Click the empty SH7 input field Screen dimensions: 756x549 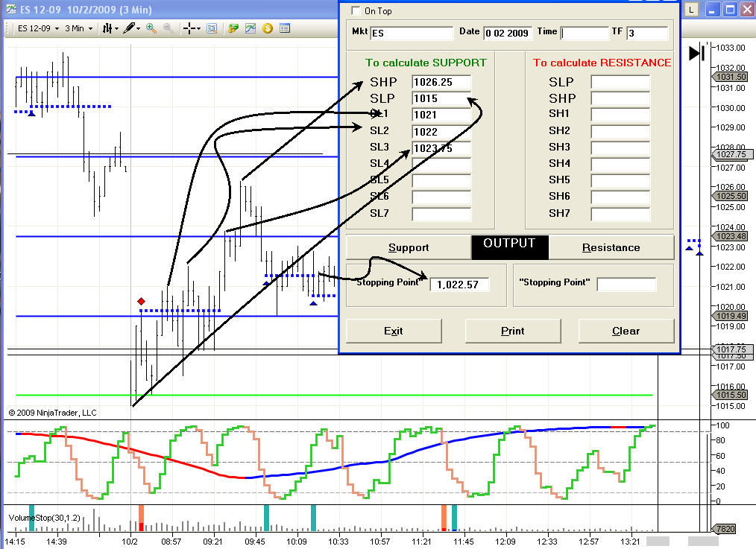(620, 214)
